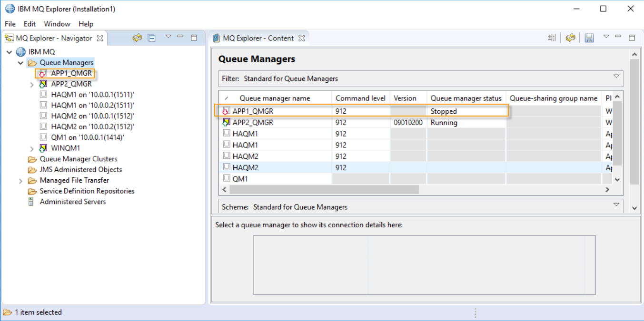The image size is (644, 321).
Task: Maximize the Content view
Action: pos(632,38)
